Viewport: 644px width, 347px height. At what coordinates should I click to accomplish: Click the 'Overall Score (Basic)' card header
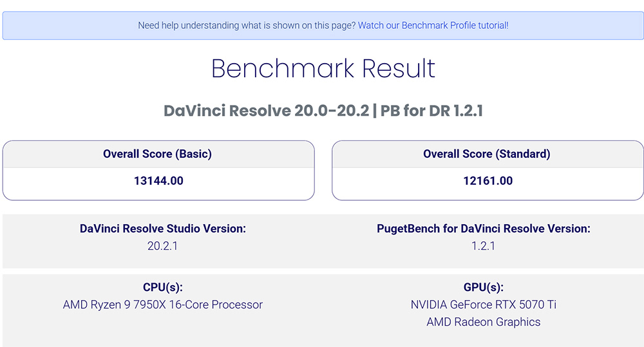pos(158,154)
